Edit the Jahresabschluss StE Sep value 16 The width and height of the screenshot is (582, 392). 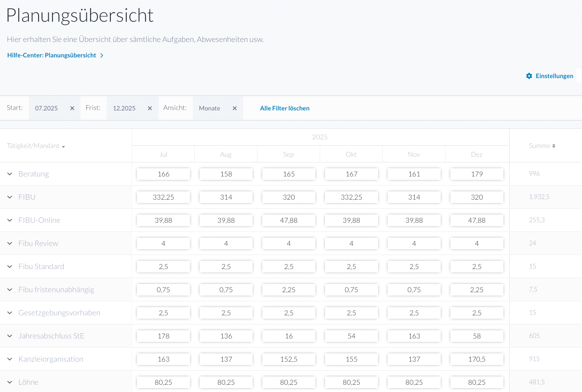[x=289, y=336]
